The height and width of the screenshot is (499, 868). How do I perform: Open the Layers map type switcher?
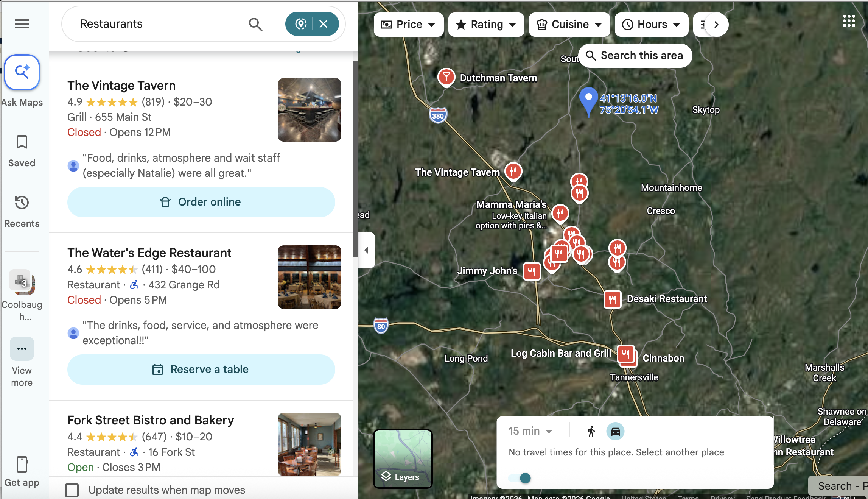coord(403,459)
